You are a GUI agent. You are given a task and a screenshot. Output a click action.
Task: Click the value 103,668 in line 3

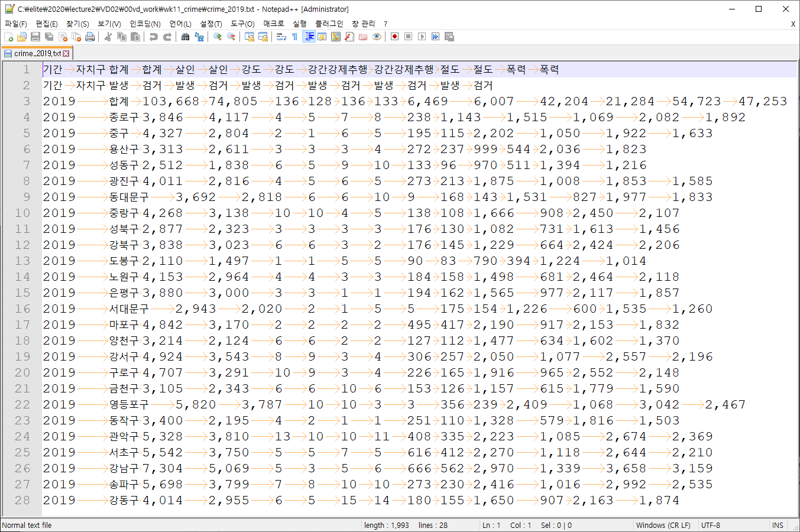[171, 101]
